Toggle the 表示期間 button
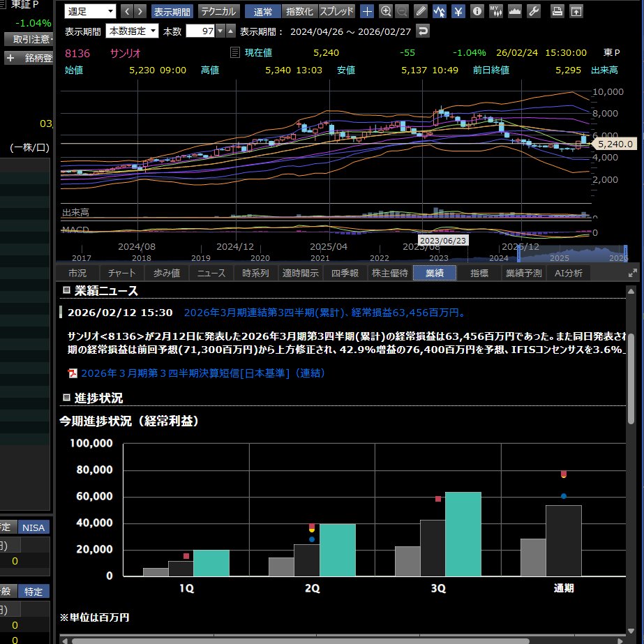This screenshot has width=644, height=644. pos(172,11)
